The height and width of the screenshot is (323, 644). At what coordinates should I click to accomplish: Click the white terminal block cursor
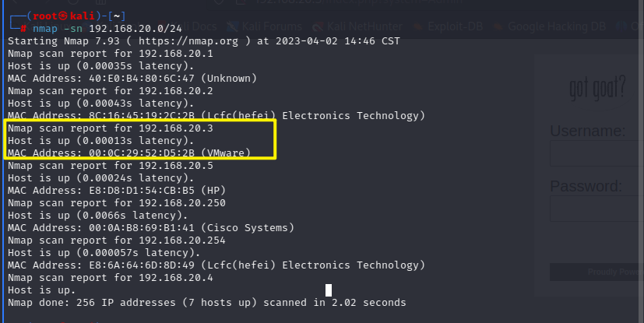(329, 290)
